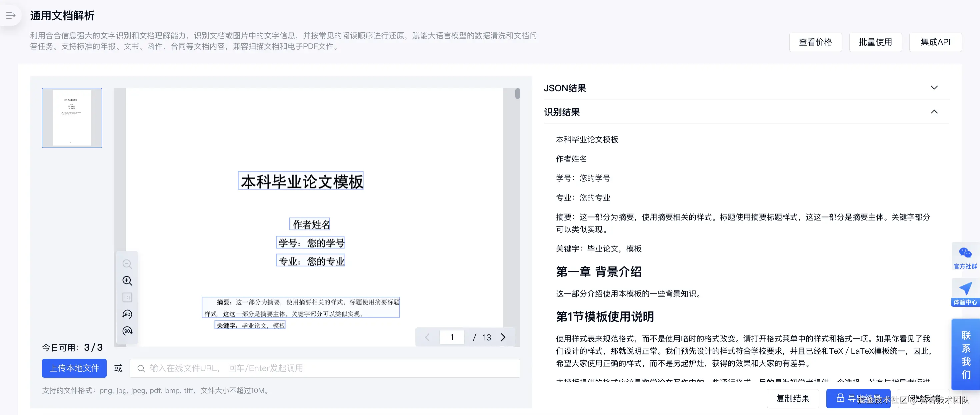The image size is (980, 415).
Task: Click the 复制结果 button
Action: (792, 398)
